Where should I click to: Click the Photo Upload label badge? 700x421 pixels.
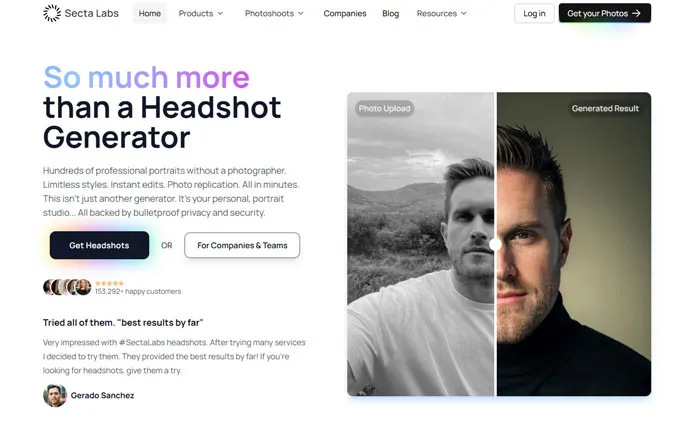click(385, 108)
